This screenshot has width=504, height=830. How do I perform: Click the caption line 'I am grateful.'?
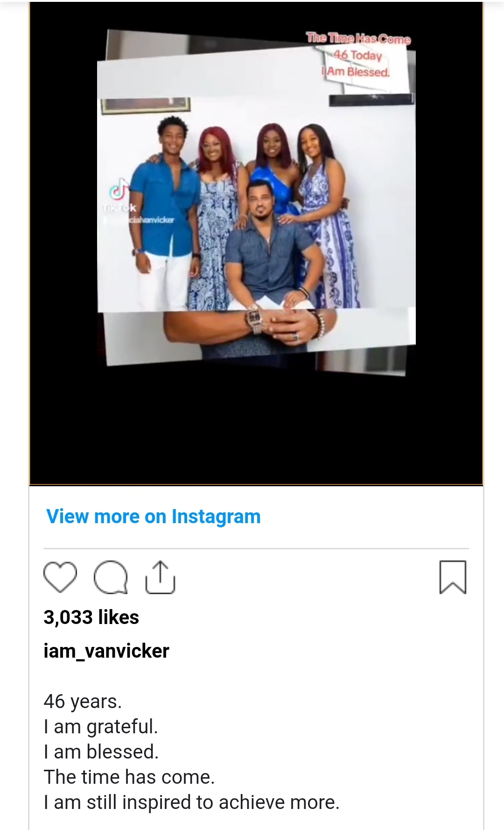pos(101,727)
